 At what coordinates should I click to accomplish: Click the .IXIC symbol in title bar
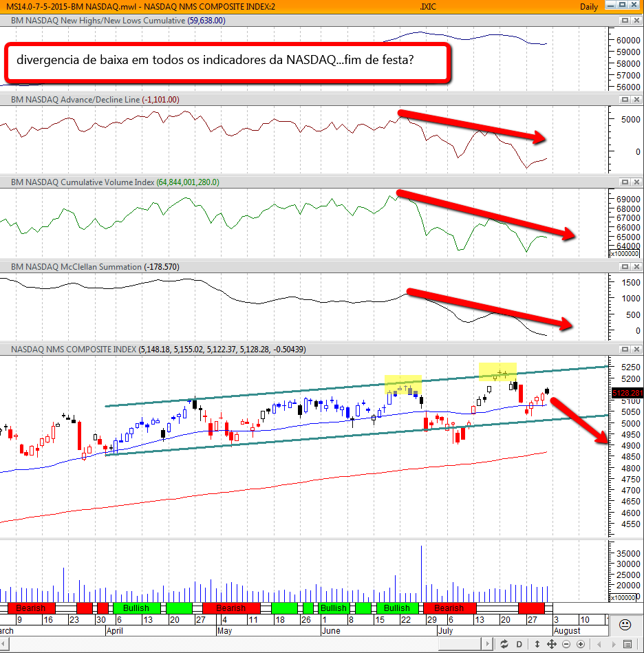pyautogui.click(x=427, y=7)
